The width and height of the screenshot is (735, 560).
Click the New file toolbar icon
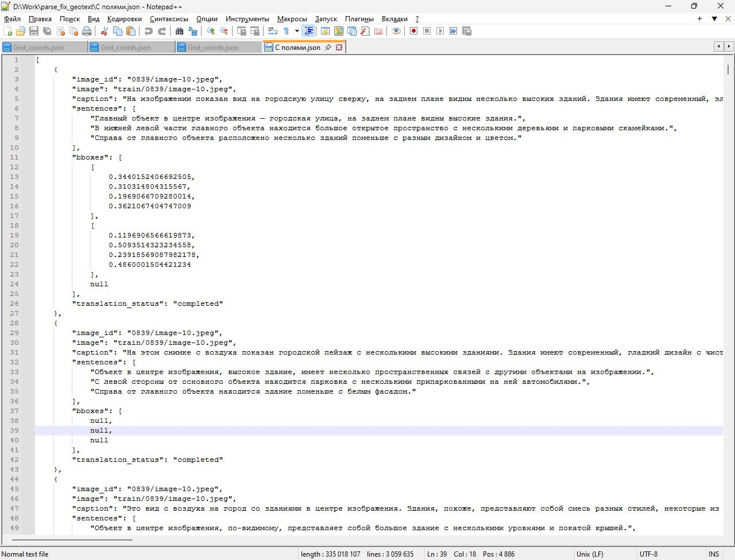pyautogui.click(x=8, y=31)
